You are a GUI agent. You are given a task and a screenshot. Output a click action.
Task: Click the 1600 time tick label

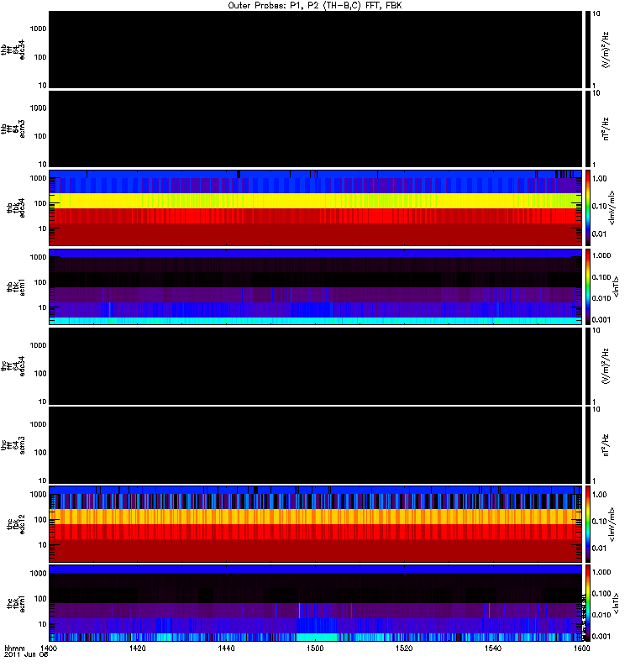(x=581, y=648)
